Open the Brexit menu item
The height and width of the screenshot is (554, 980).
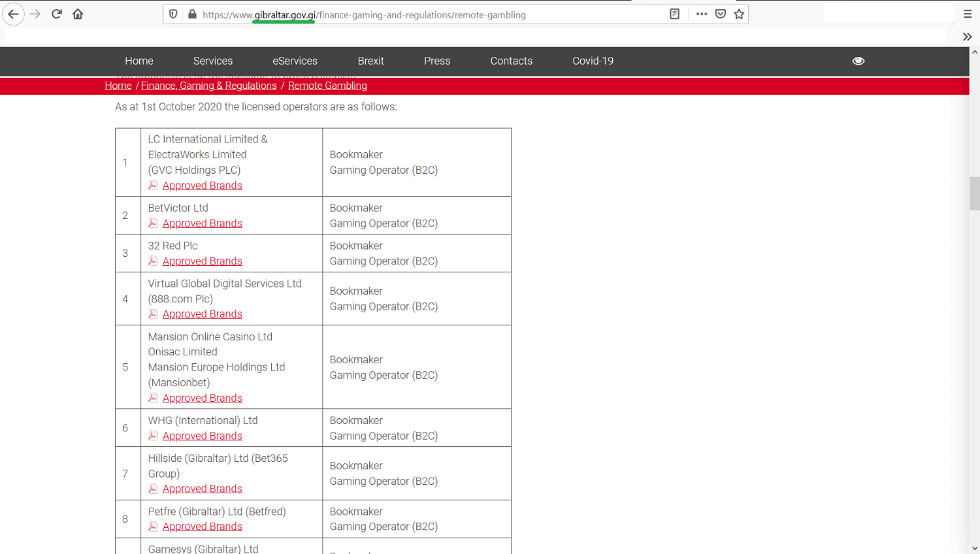click(x=370, y=61)
